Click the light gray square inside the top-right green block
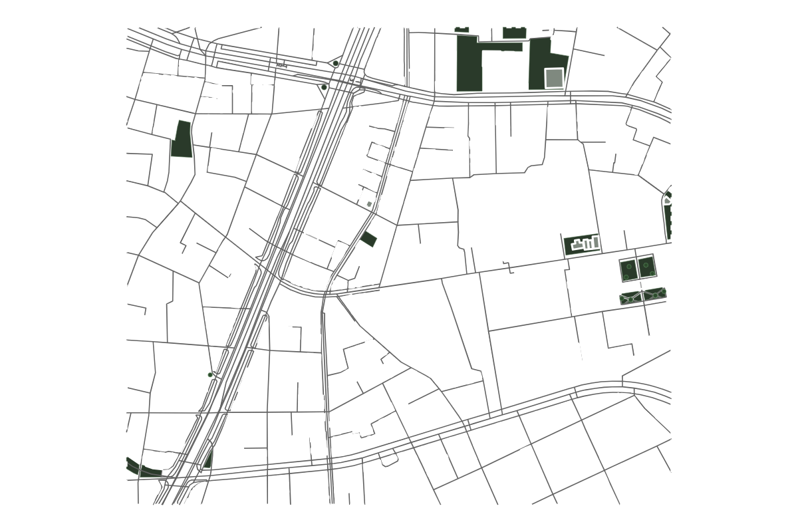Image resolution: width=798 pixels, height=532 pixels. point(554,78)
